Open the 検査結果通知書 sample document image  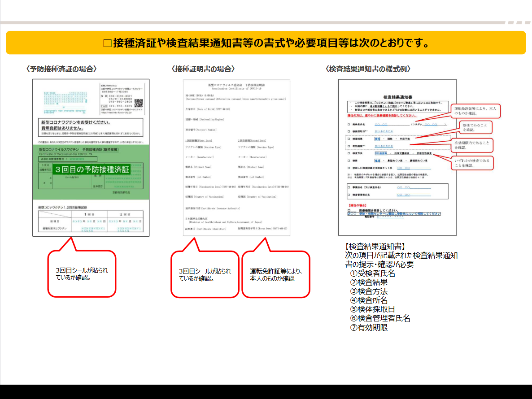pos(397,158)
